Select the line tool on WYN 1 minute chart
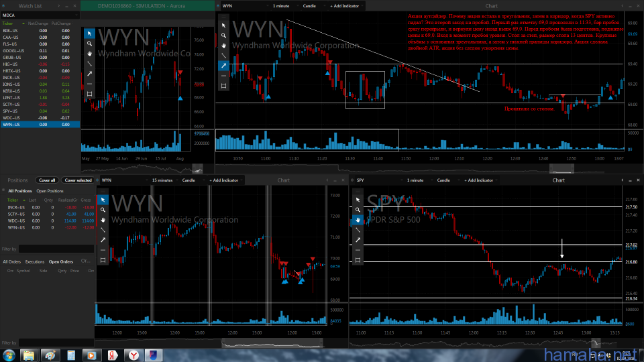Viewport: 644px width, 362px height. [x=223, y=56]
